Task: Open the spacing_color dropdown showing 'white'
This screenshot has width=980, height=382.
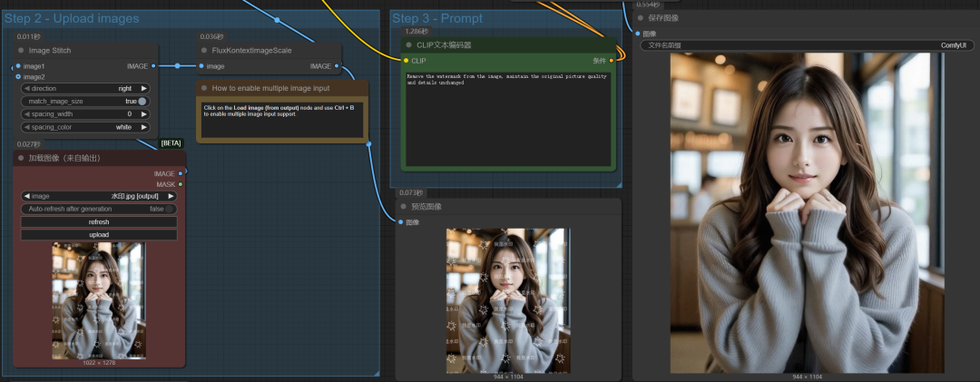Action: click(x=85, y=127)
